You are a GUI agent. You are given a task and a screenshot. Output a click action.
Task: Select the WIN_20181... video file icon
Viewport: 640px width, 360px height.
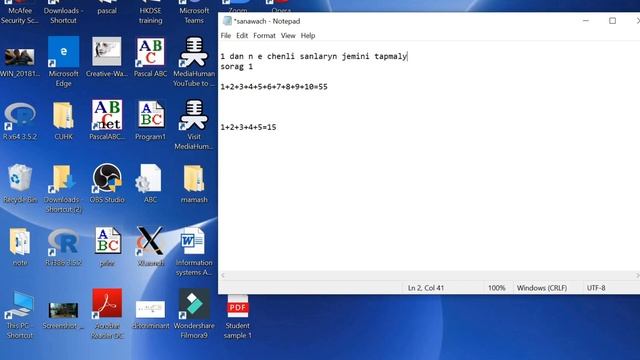[20, 57]
